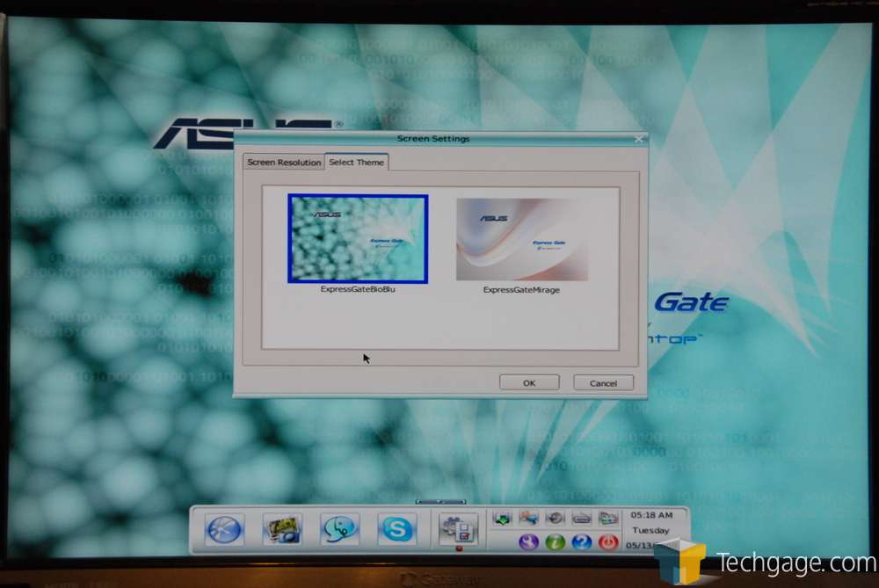Launch Skype from the dock
Screen dimensions: 879x588
[397, 529]
